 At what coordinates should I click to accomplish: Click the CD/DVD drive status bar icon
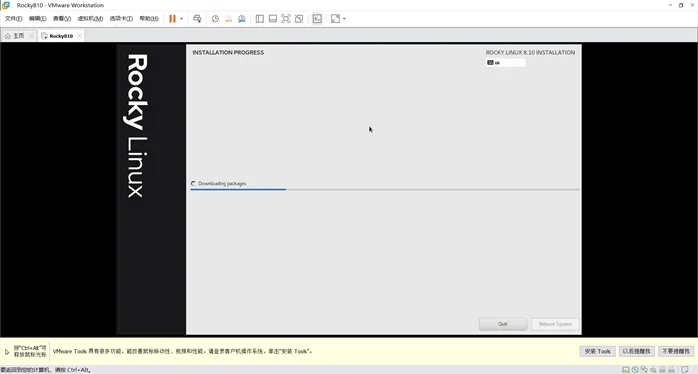point(635,370)
